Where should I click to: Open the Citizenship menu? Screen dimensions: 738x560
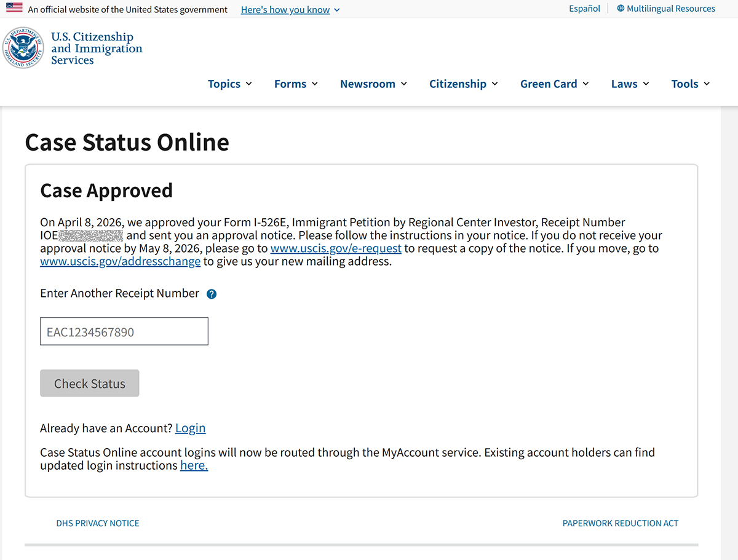(x=464, y=84)
